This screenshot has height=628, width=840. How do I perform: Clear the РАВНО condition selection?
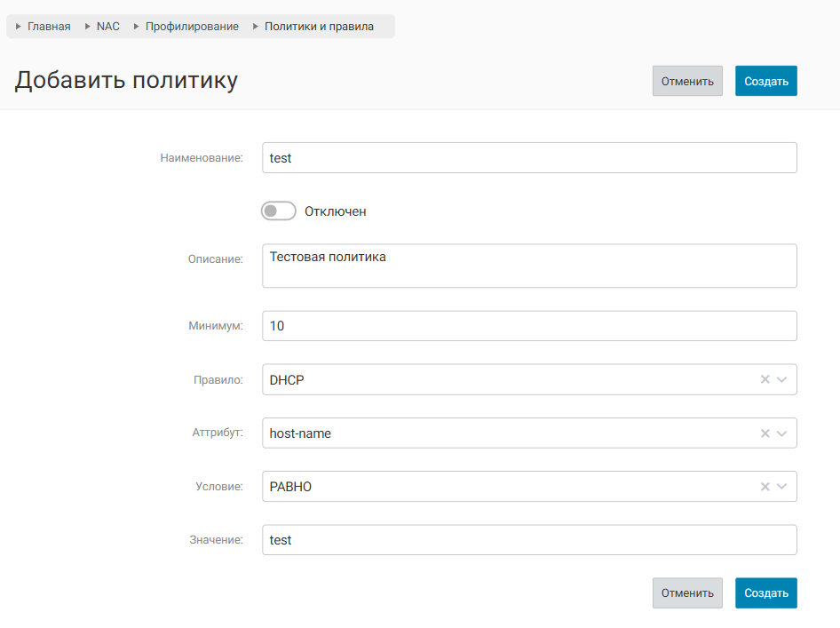(765, 487)
